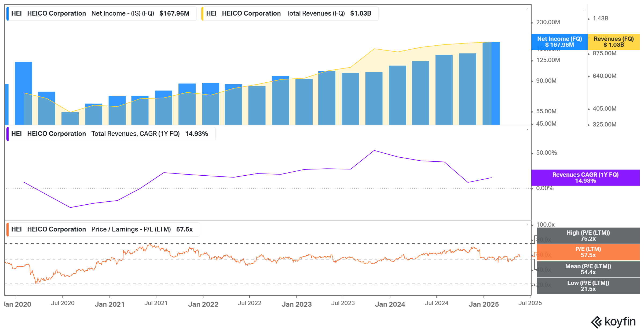Screen dimensions: 644x333
Task: Click the Jan 2023 time axis label
Action: pyautogui.click(x=297, y=304)
